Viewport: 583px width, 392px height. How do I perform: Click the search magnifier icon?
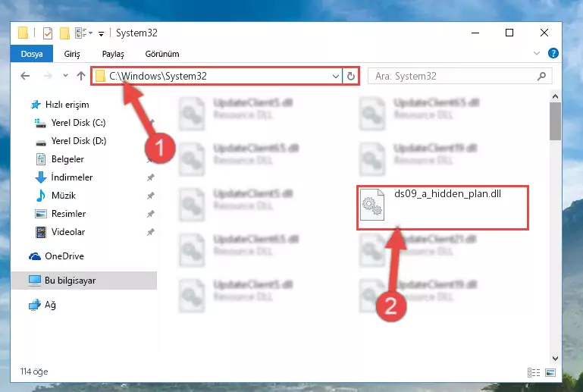coord(541,76)
